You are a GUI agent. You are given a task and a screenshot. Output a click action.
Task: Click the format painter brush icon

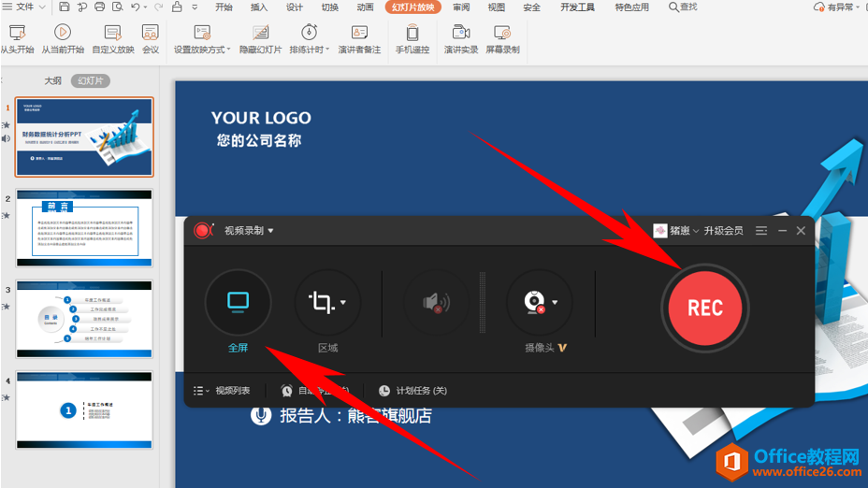177,7
